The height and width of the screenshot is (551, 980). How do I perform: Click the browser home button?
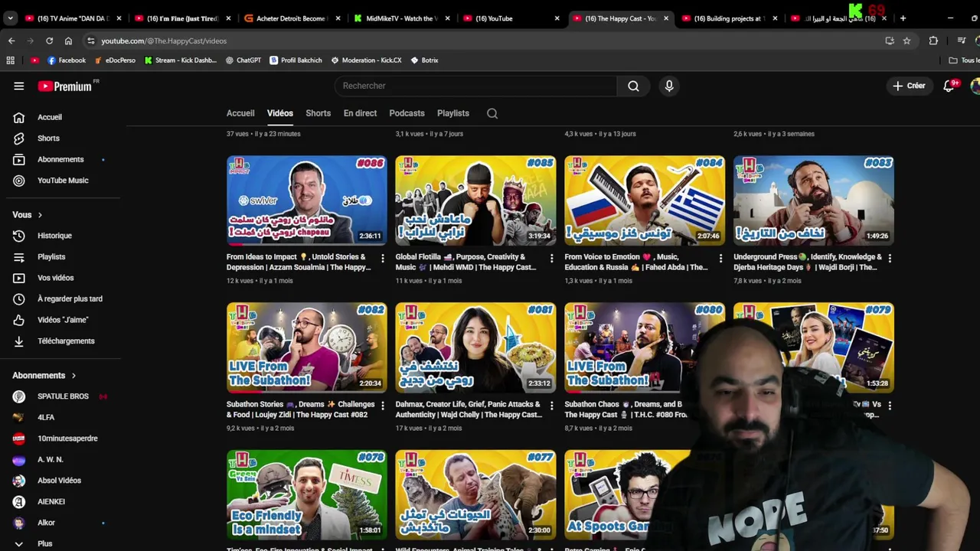pyautogui.click(x=68, y=41)
